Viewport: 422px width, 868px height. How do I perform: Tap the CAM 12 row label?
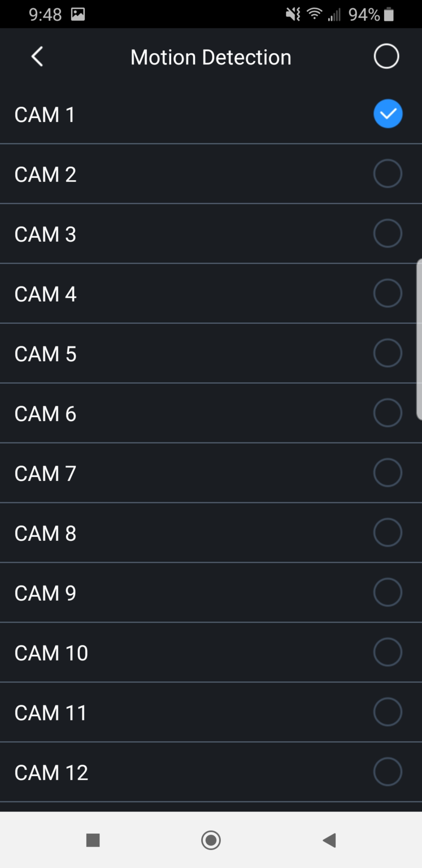click(51, 773)
